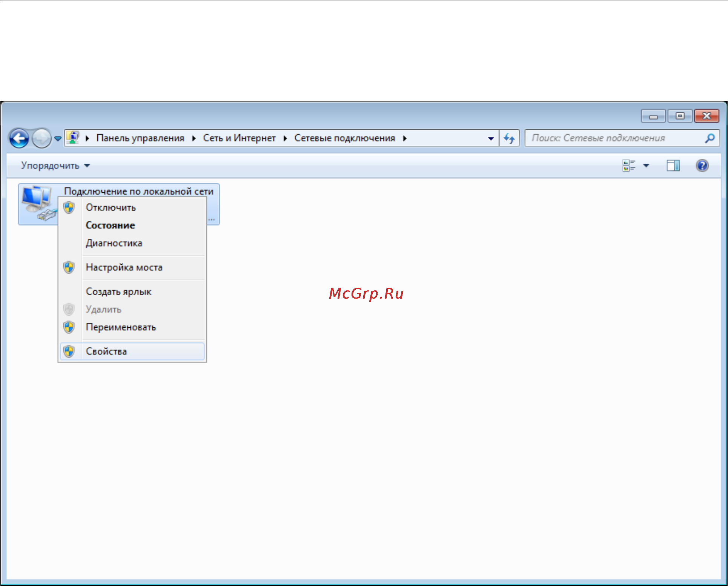Open the view options dropdown arrow
728x586 pixels.
tap(646, 166)
